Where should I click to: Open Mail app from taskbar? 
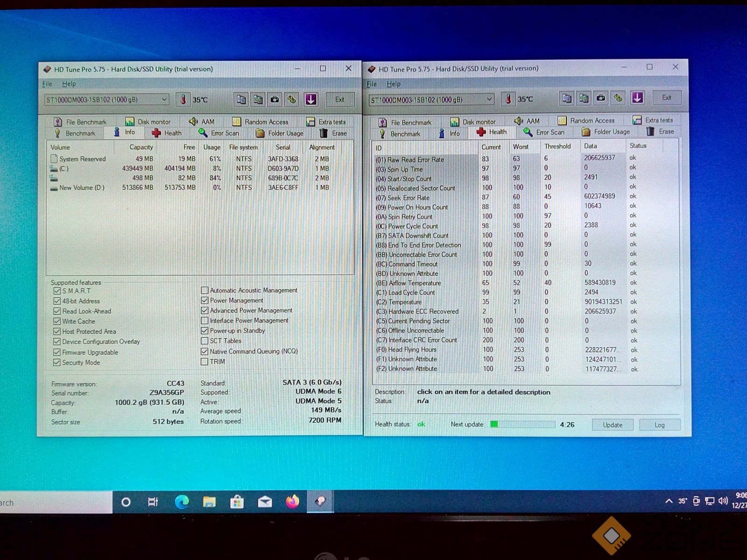click(265, 502)
